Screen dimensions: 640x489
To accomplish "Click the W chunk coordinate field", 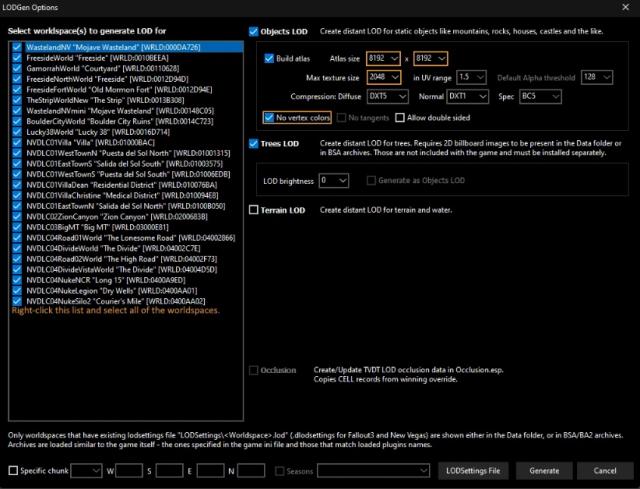I will coord(129,471).
